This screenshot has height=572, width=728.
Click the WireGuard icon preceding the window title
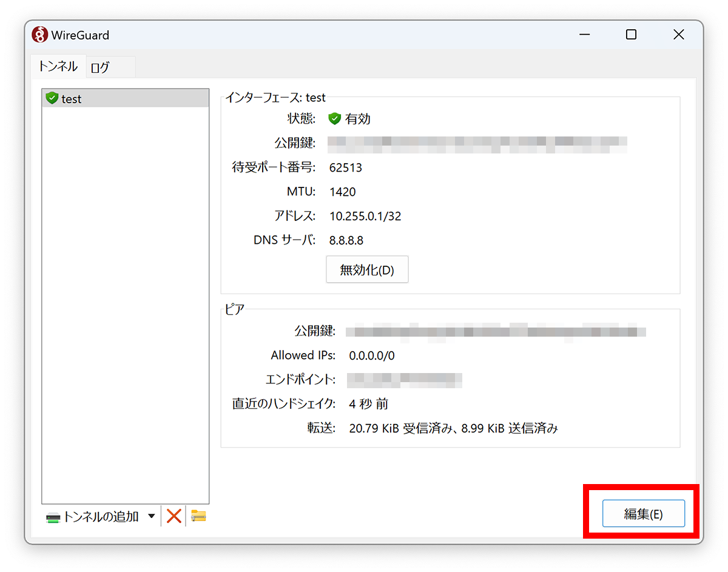tap(39, 34)
